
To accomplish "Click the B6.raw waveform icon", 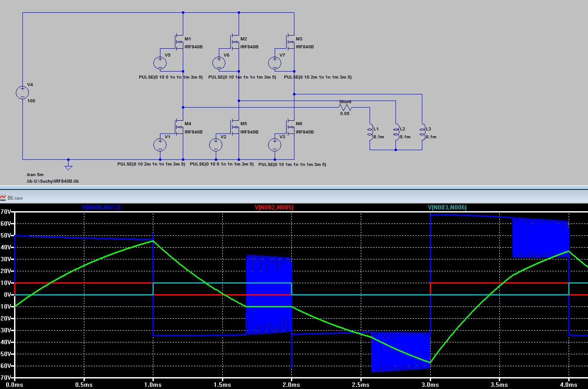I will 3,198.
